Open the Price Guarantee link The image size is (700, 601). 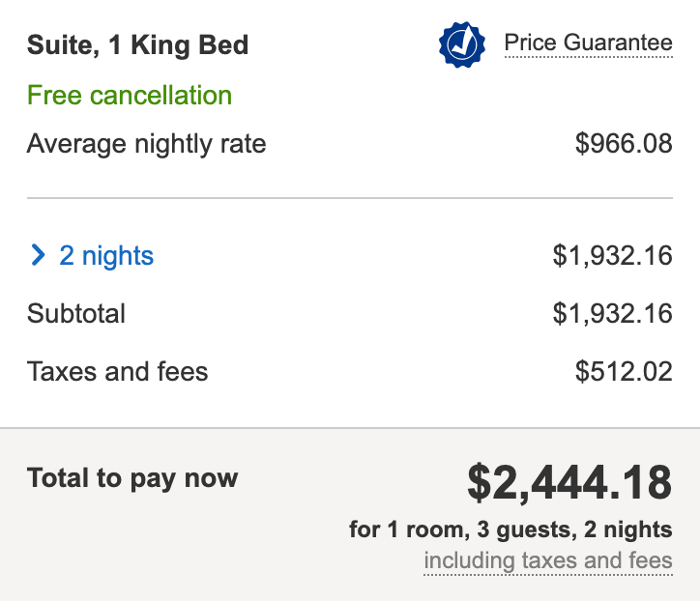coord(588,43)
